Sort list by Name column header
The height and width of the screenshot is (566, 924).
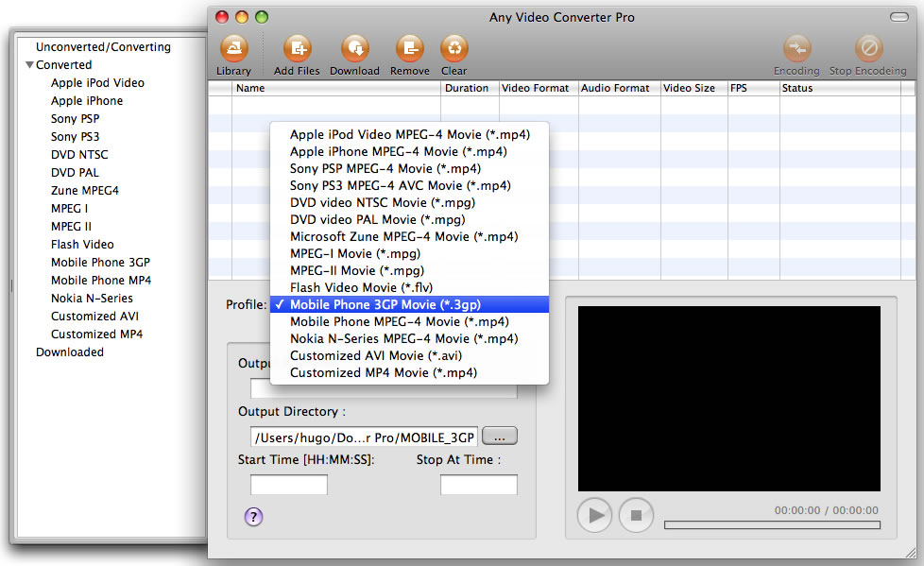point(336,89)
